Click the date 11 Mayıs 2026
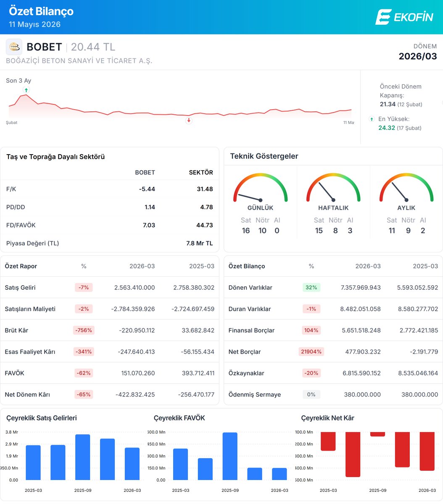Screen dimensions: 443x504 [x=34, y=24]
